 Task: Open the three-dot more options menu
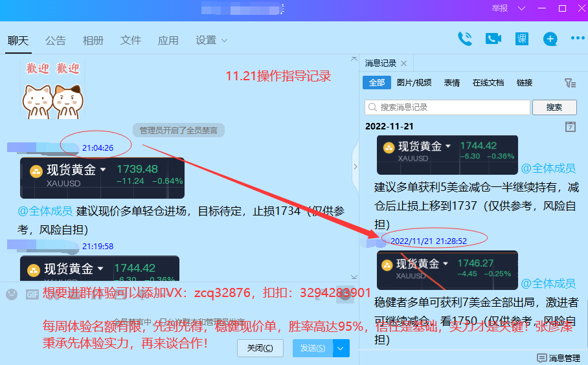577,39
